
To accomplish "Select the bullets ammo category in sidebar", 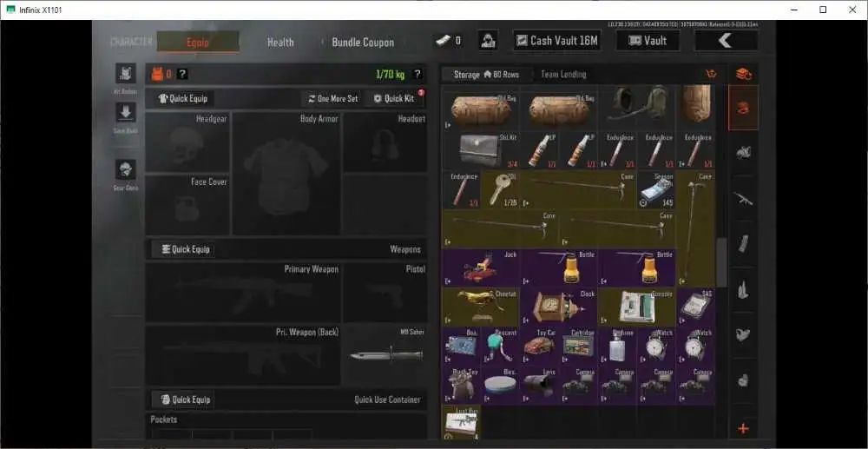I will 743,289.
